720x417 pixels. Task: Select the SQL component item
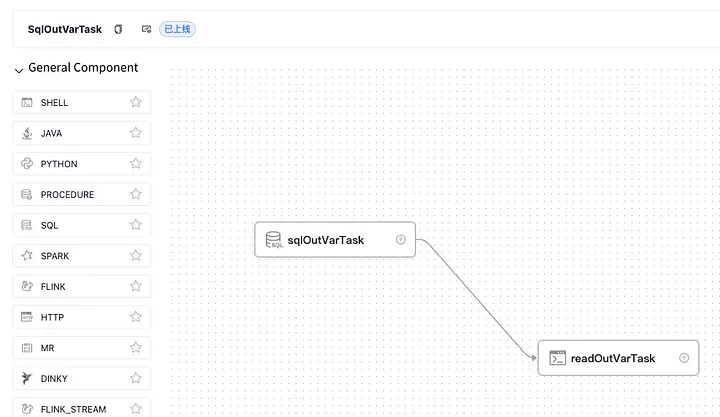click(82, 225)
